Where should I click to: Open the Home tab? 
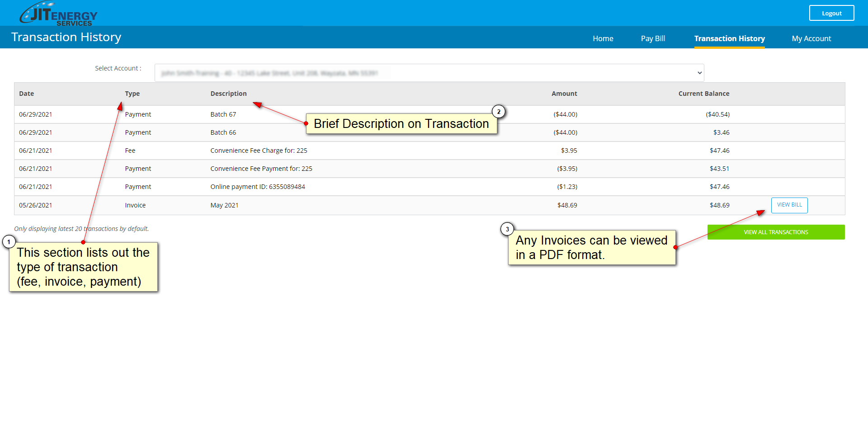(x=603, y=38)
